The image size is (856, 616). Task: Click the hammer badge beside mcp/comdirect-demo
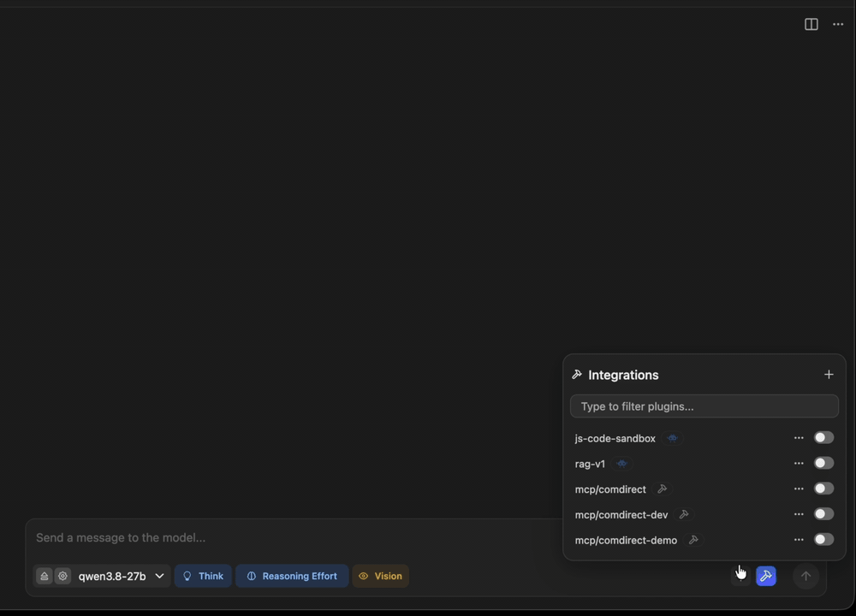tap(693, 540)
